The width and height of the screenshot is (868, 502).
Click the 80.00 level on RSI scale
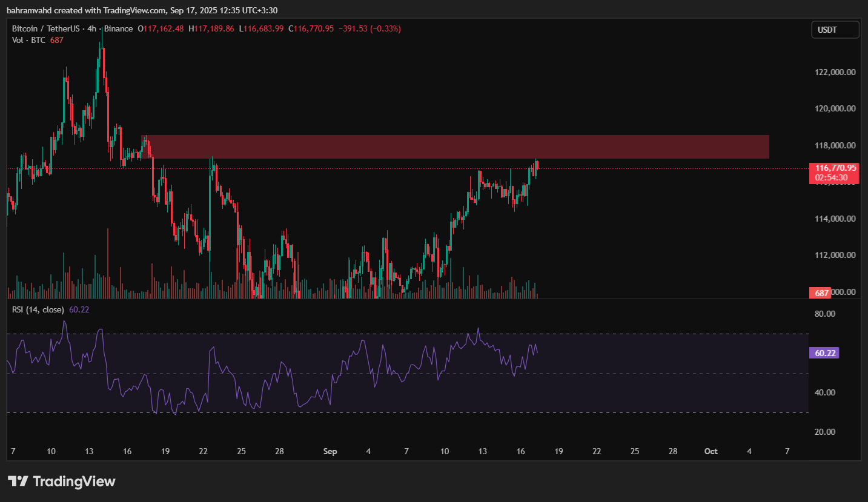tap(826, 314)
